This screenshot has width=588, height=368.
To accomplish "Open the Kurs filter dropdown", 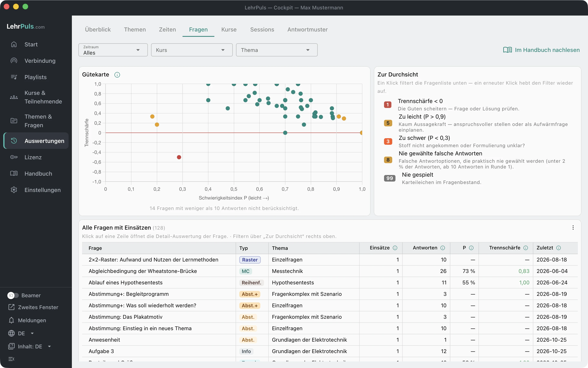I will point(192,50).
